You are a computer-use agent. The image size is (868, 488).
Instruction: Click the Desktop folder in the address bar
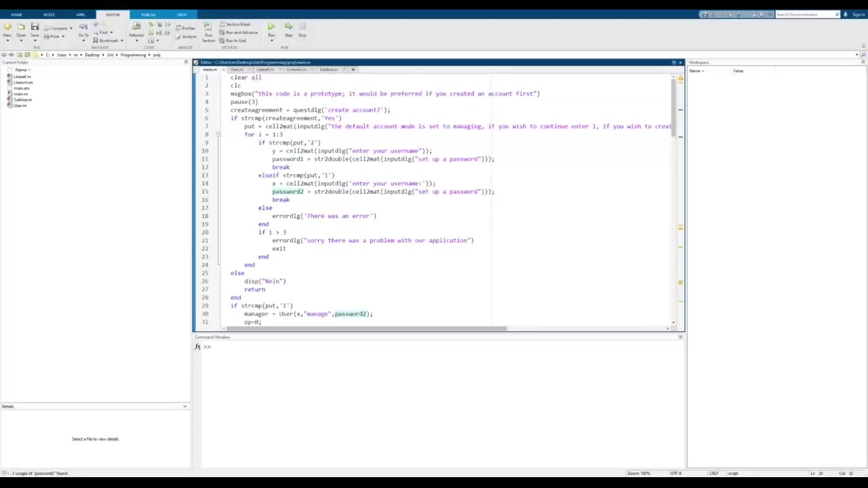[92, 55]
